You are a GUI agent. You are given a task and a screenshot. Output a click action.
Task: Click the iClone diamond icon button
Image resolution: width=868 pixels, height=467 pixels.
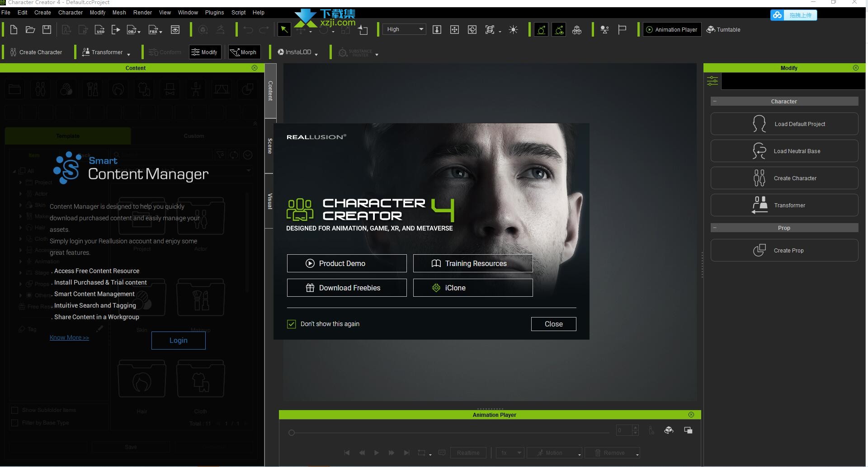pos(473,288)
